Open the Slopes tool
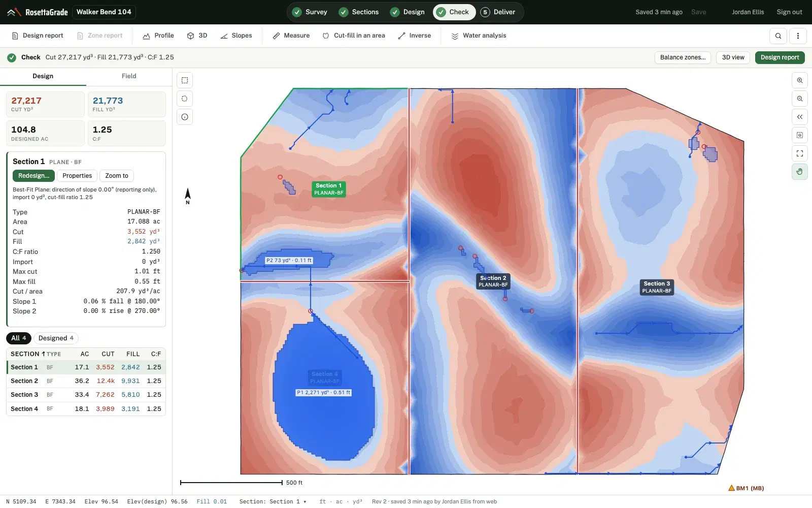 coord(236,36)
